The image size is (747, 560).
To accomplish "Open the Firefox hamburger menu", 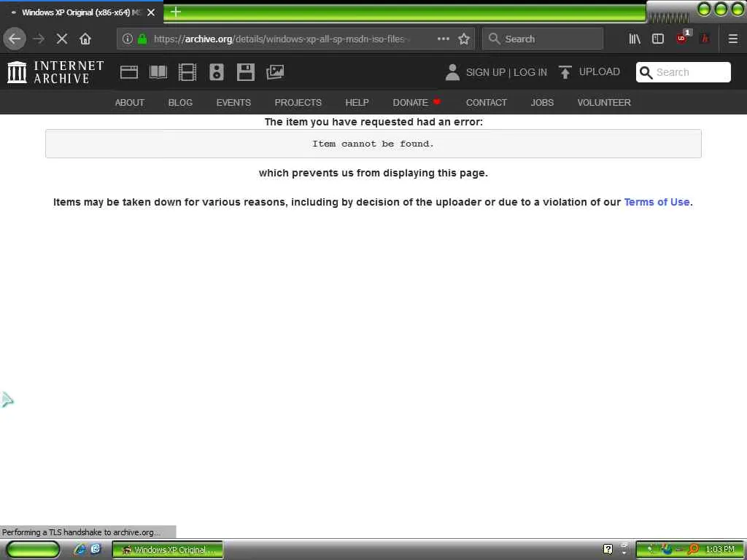I will [x=733, y=39].
